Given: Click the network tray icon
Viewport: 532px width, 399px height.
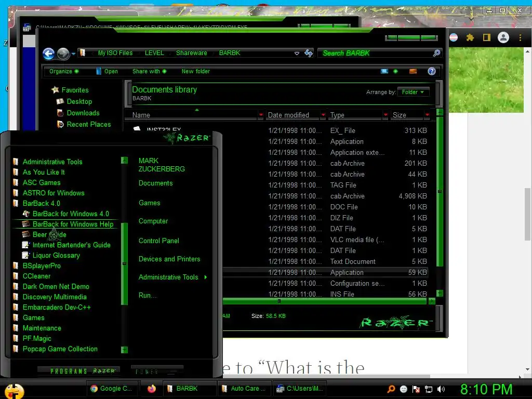Looking at the screenshot, I should [x=429, y=389].
